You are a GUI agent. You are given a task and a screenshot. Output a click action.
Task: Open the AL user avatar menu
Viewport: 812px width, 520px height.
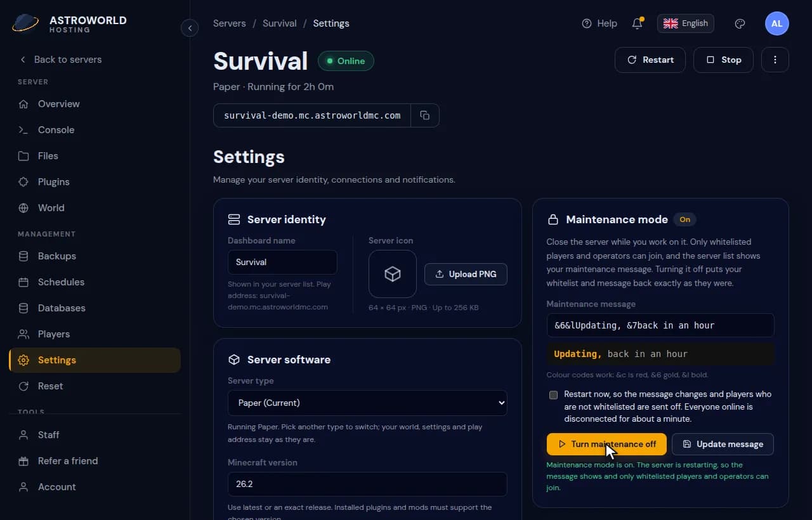777,23
